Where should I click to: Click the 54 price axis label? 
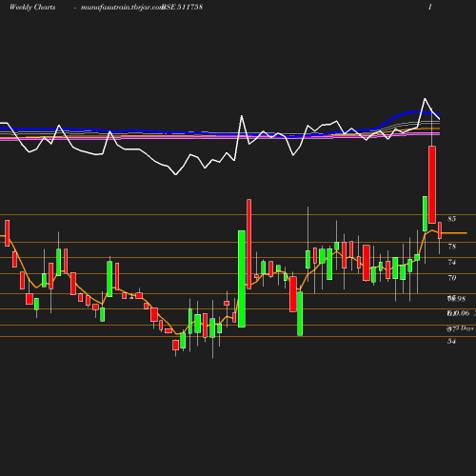tap(452, 342)
